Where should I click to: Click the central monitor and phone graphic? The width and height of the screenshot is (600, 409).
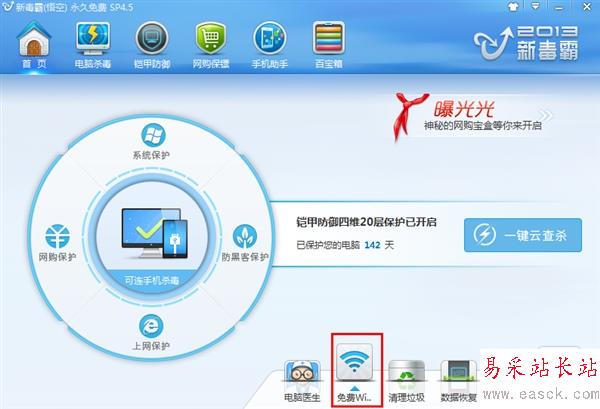point(155,233)
